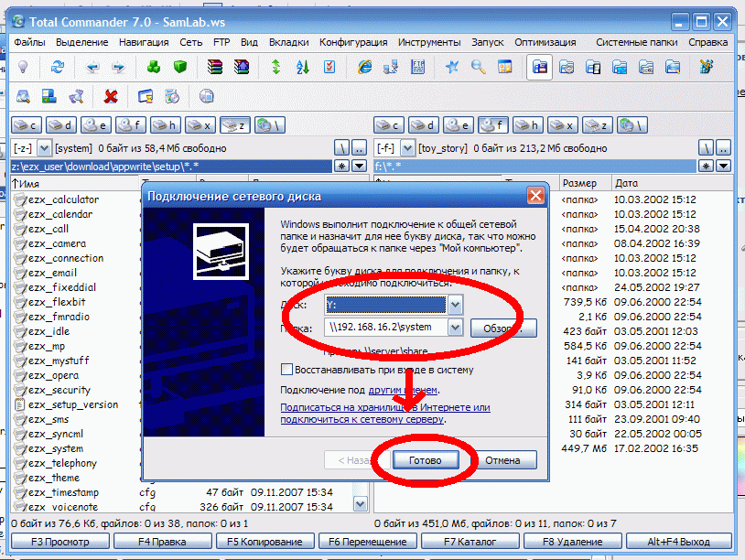745x560 pixels.
Task: Click the Windows panel icon in second toolbar row
Action: tap(49, 97)
